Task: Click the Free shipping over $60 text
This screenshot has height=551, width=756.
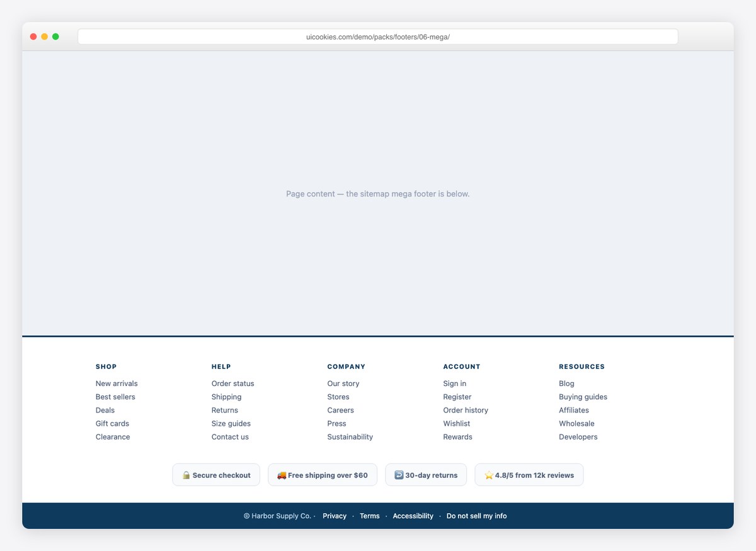Action: pos(328,475)
